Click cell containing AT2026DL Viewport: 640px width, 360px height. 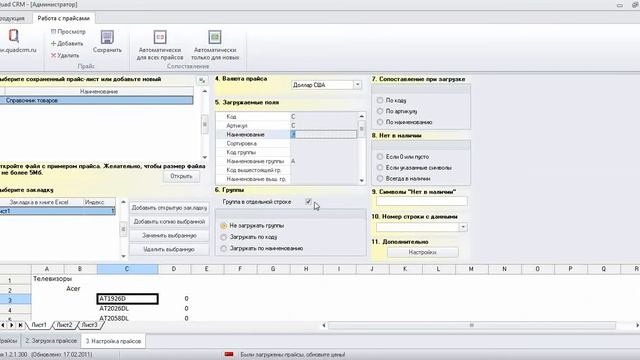[127, 309]
